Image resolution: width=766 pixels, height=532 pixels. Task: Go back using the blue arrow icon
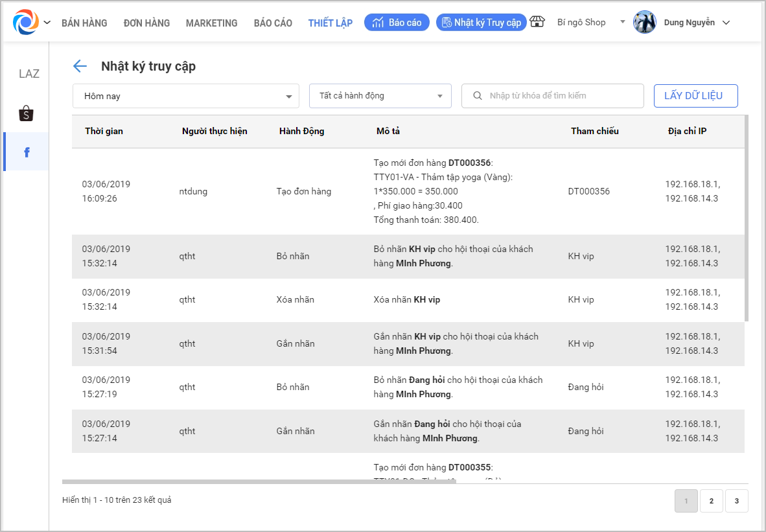[80, 66]
